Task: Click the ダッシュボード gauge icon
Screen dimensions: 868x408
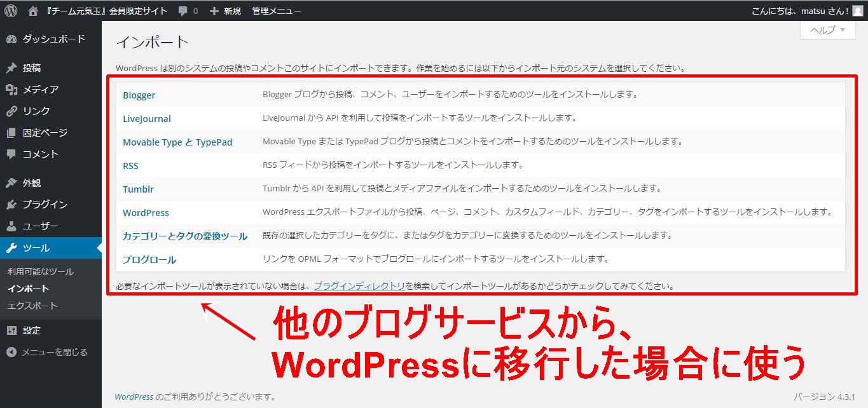Action: click(11, 39)
